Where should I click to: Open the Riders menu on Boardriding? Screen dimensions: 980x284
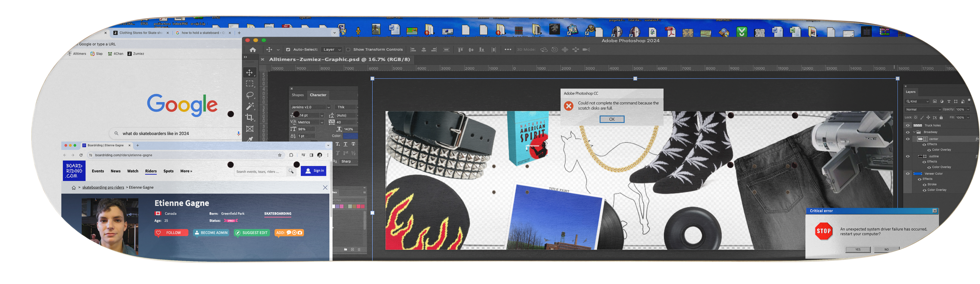[151, 171]
